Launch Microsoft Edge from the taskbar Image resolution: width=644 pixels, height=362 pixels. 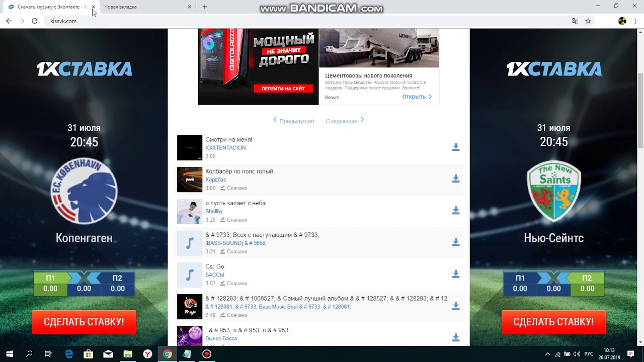click(x=68, y=354)
